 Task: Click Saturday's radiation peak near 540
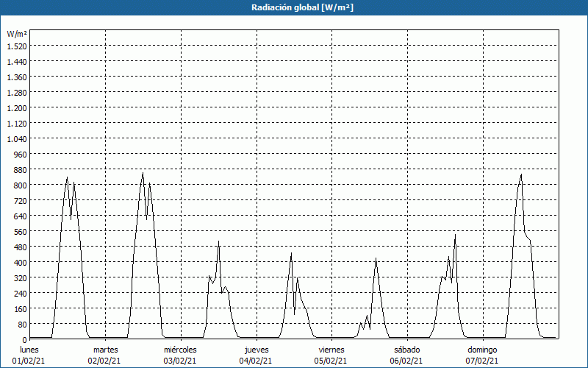(x=455, y=235)
